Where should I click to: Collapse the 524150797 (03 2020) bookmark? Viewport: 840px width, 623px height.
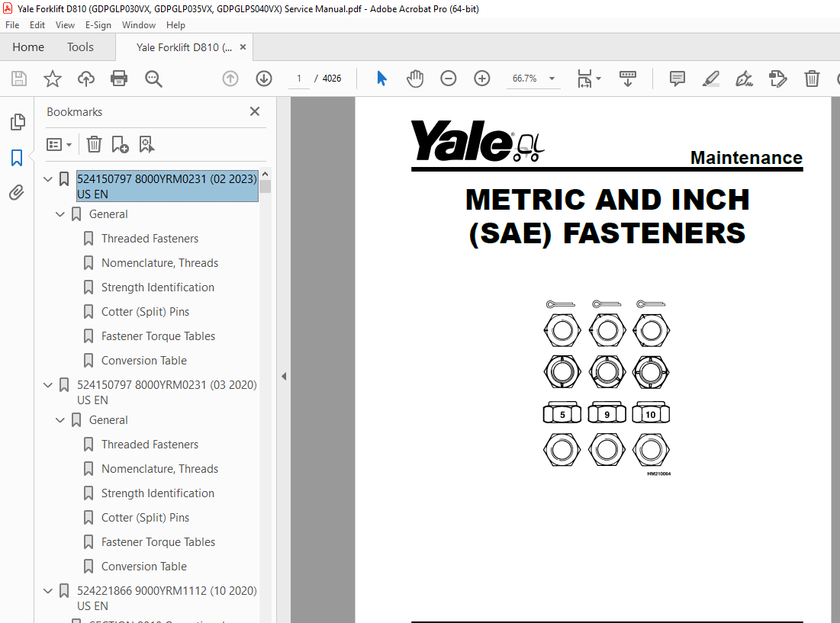[x=47, y=385]
